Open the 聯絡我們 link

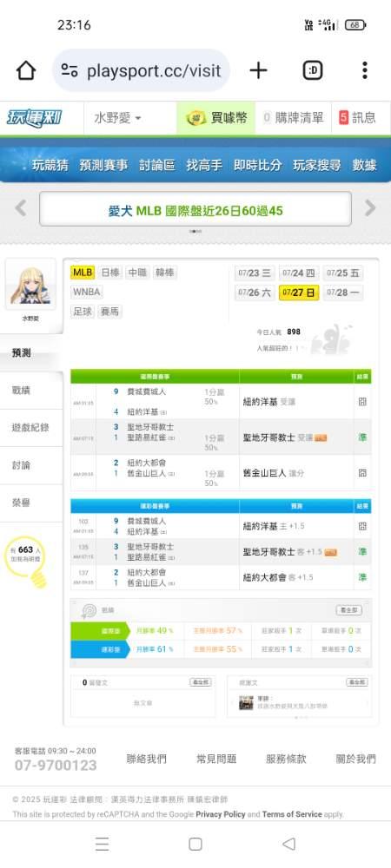146,759
